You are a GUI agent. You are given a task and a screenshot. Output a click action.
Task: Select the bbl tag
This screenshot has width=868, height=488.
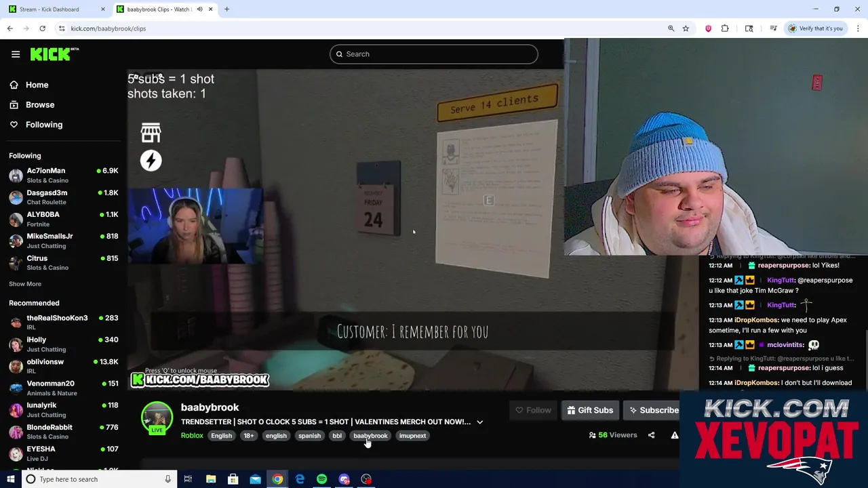(337, 436)
